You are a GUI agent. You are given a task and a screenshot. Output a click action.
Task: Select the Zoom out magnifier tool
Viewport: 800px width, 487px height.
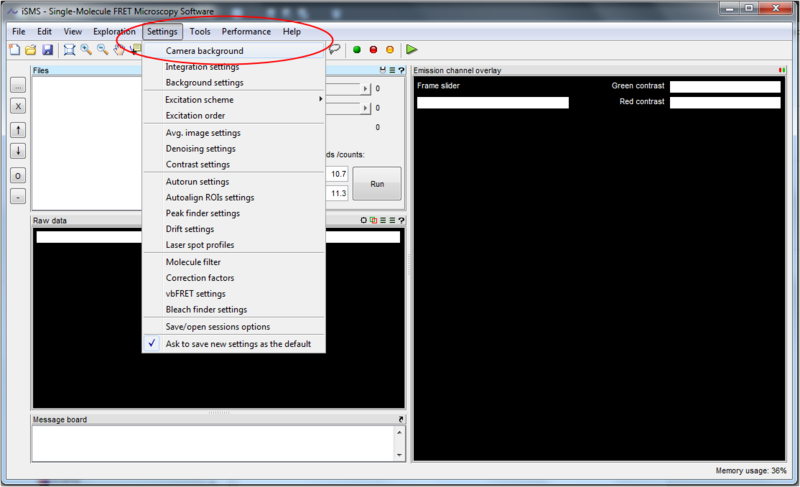(102, 49)
